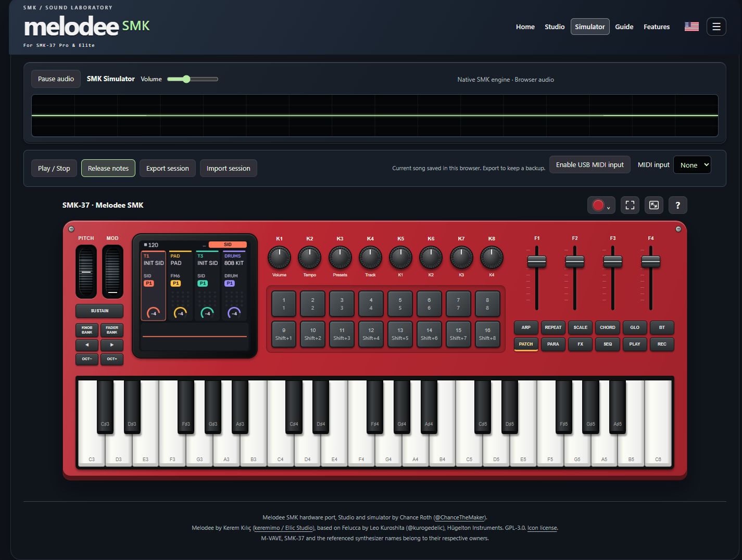Select the DRUMS 808 KIT track

click(234, 286)
